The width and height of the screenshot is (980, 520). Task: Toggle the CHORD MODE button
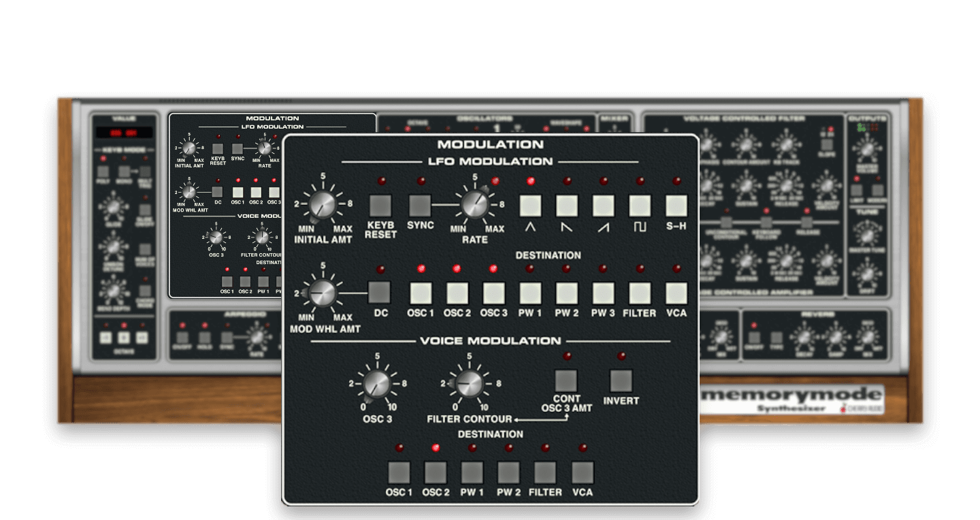pos(146,290)
